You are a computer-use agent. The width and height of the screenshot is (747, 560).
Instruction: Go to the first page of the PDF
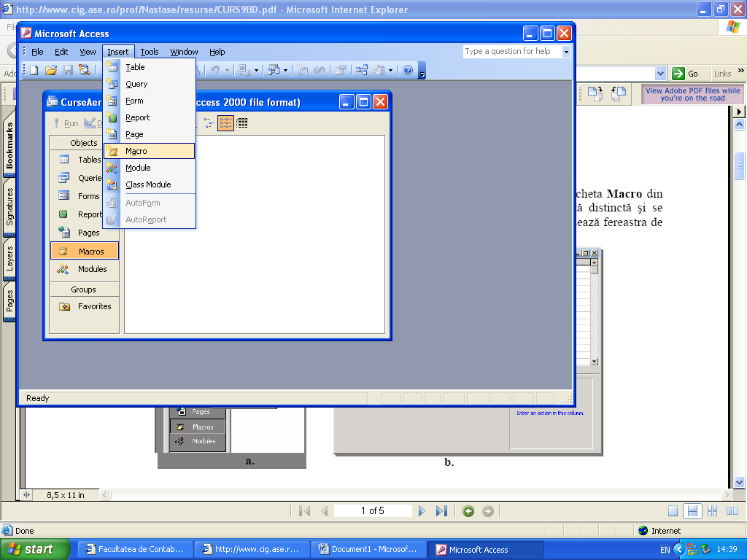pyautogui.click(x=304, y=511)
